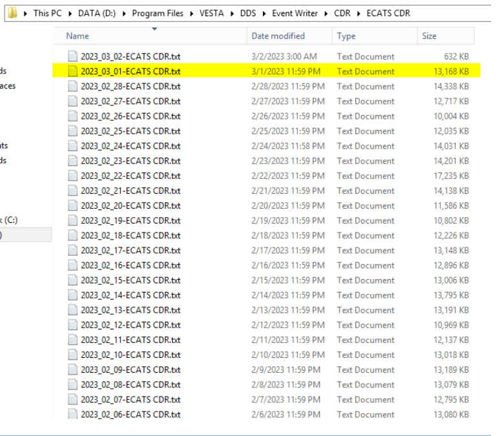Click the file icon of 2023_03_01-ECATS CDR.txt
Screen dimensions: 504x436
coord(72,71)
